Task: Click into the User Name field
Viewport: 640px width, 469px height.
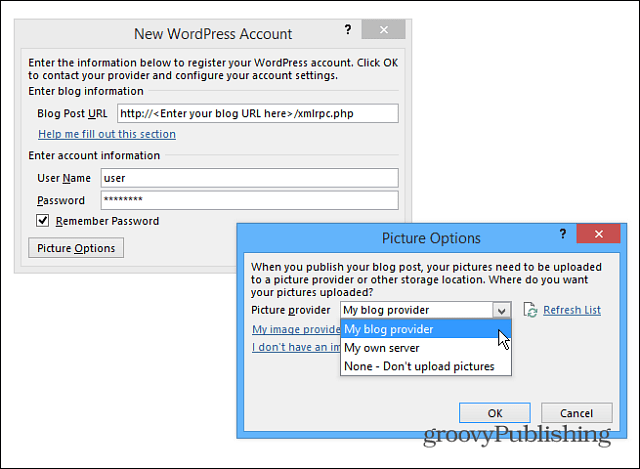Action: [x=249, y=178]
